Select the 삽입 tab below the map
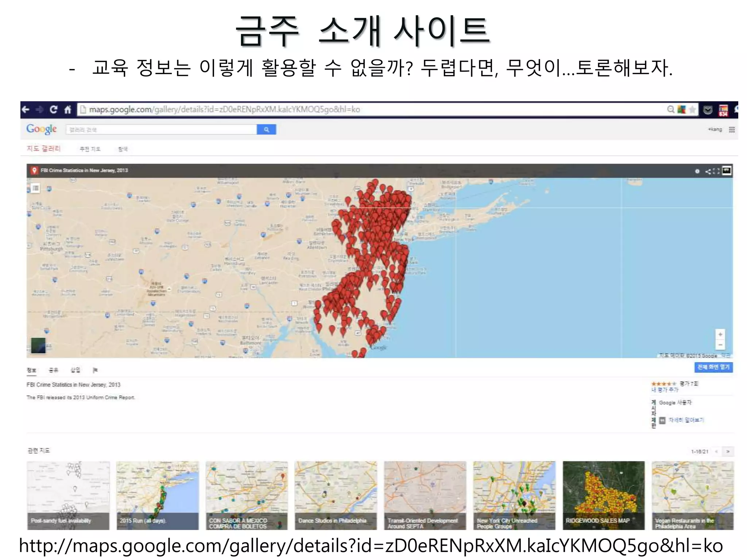 click(76, 370)
